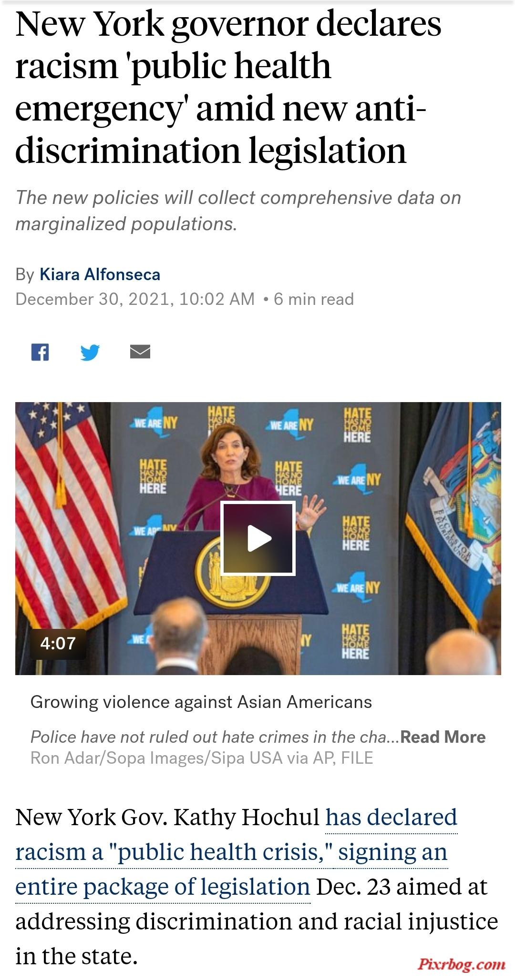The width and height of the screenshot is (515, 980).
Task: Click the article headline about New York governor
Action: tap(228, 86)
